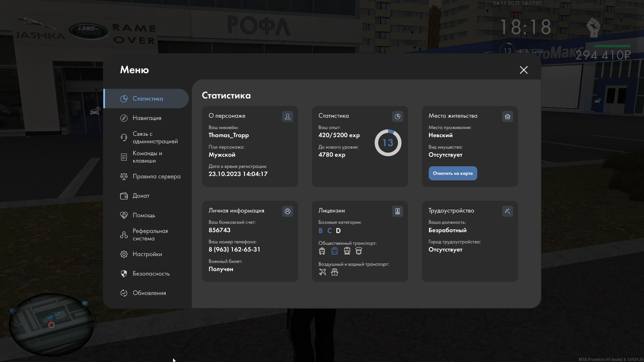Click the house icon in Место жительства card
Screen dimensions: 644x362
pyautogui.click(x=507, y=116)
